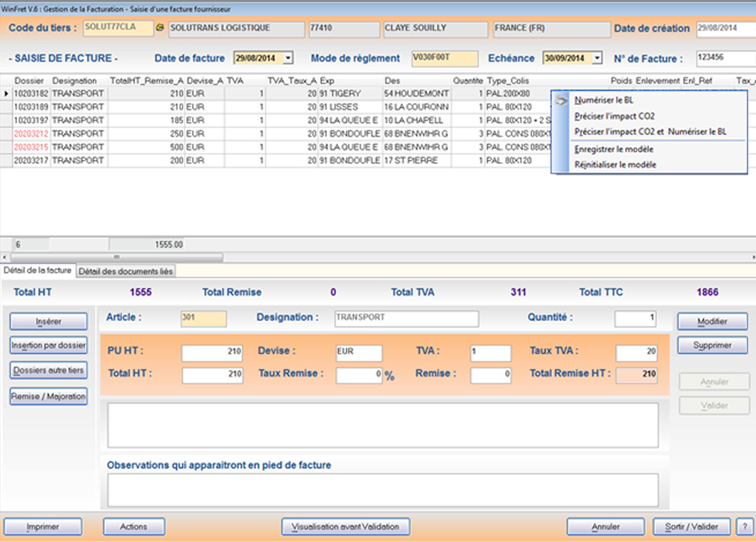756x542 pixels.
Task: Click the current row indicator arrow
Action: (6, 93)
